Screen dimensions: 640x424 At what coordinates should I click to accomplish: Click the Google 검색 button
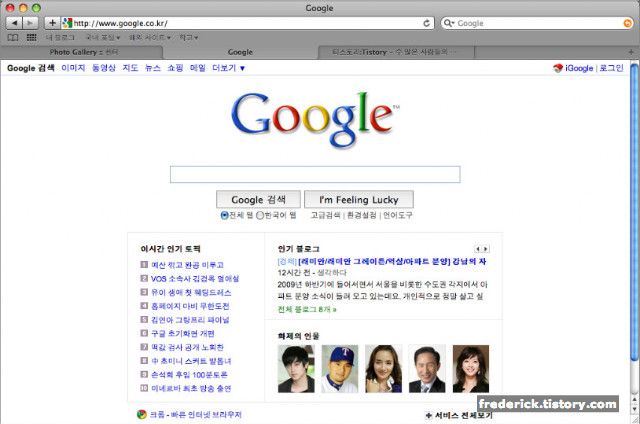point(258,200)
